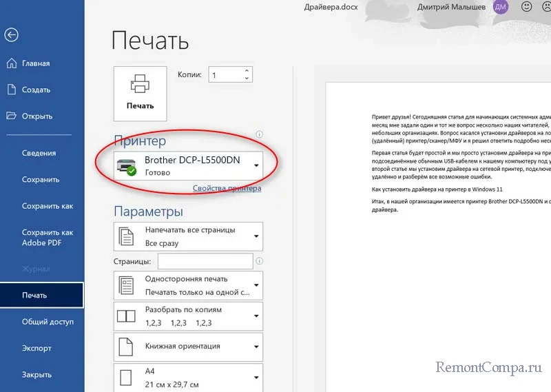Choose Сохранить как Adobe PDF in sidebar
This screenshot has height=392, width=551.
pyautogui.click(x=48, y=238)
